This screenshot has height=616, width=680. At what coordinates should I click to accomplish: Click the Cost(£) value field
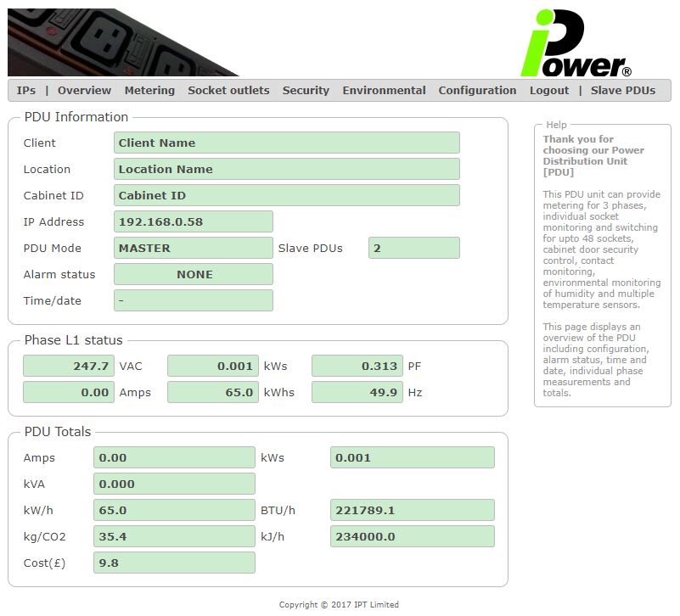[174, 563]
